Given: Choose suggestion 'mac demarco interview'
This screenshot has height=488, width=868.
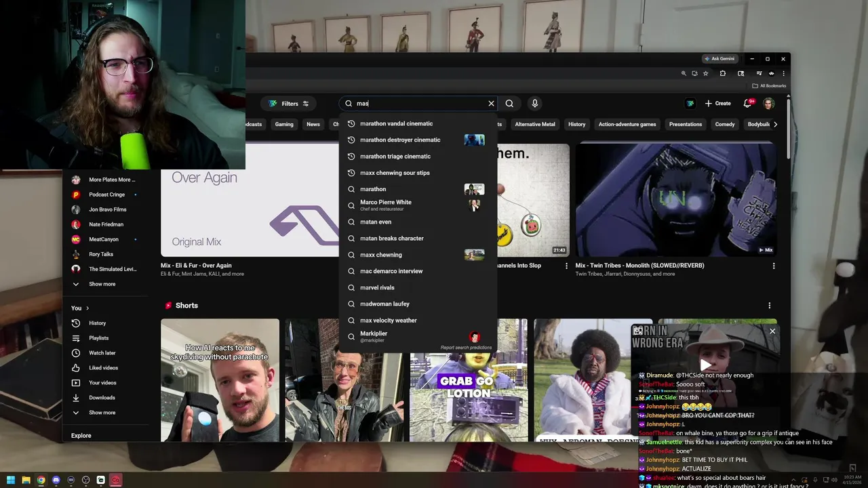Looking at the screenshot, I should click(x=418, y=271).
